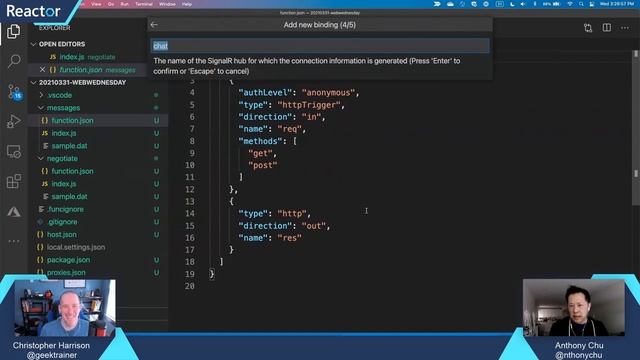Screen dimensions: 640x360
Task: Open sample.dat under messages folder
Action: point(69,146)
